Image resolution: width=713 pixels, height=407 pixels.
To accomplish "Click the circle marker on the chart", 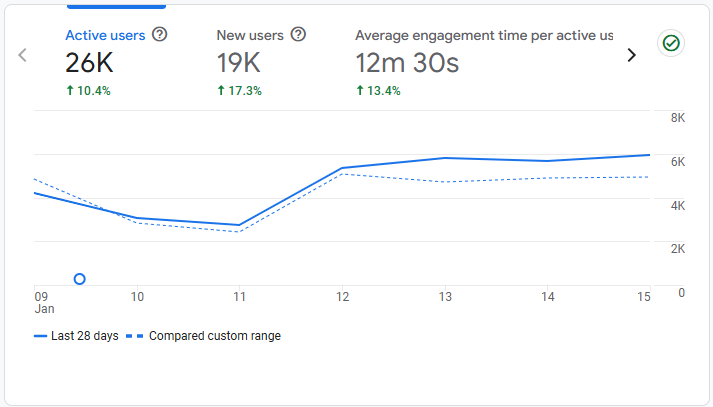I will pyautogui.click(x=80, y=279).
